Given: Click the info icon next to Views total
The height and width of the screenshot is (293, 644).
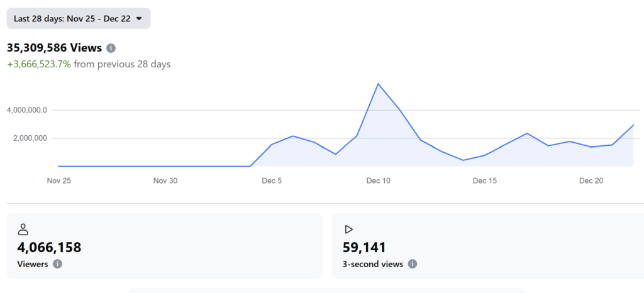Looking at the screenshot, I should click(x=111, y=48).
